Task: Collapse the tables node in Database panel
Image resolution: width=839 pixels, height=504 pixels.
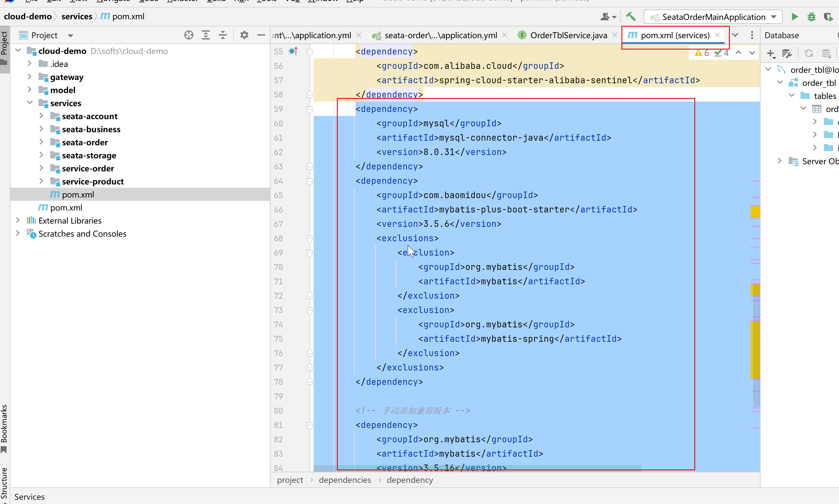Action: tap(792, 95)
